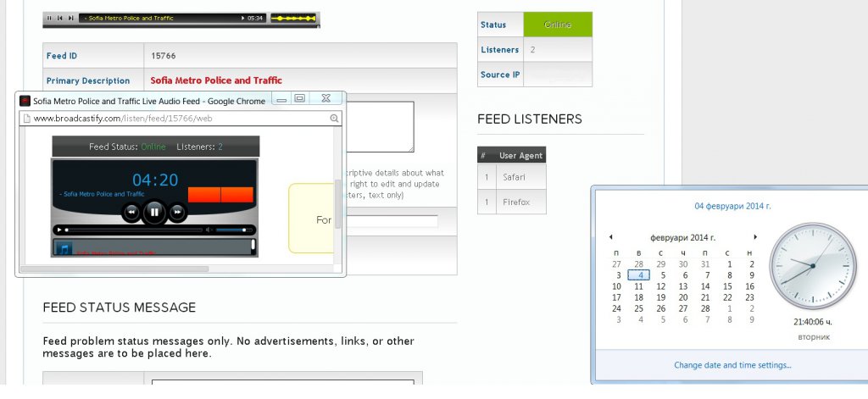Select February 28 in the calendar
Screen dimensions: 868x399
705,308
